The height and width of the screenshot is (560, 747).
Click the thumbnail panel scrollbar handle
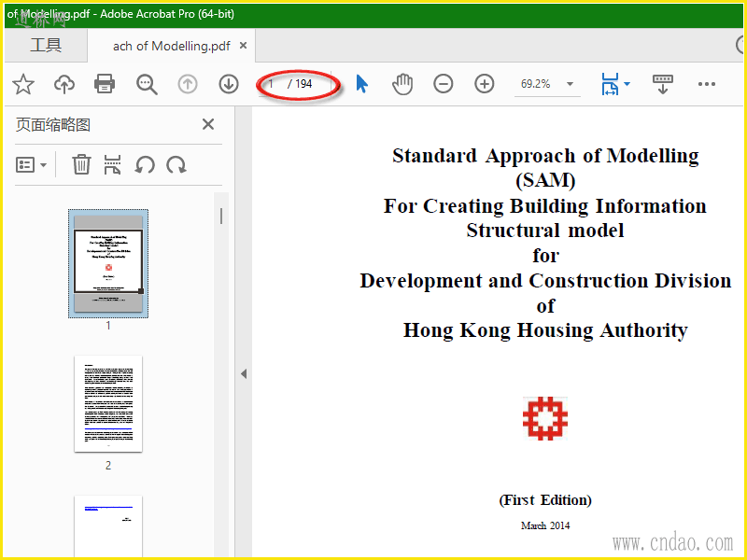(221, 216)
